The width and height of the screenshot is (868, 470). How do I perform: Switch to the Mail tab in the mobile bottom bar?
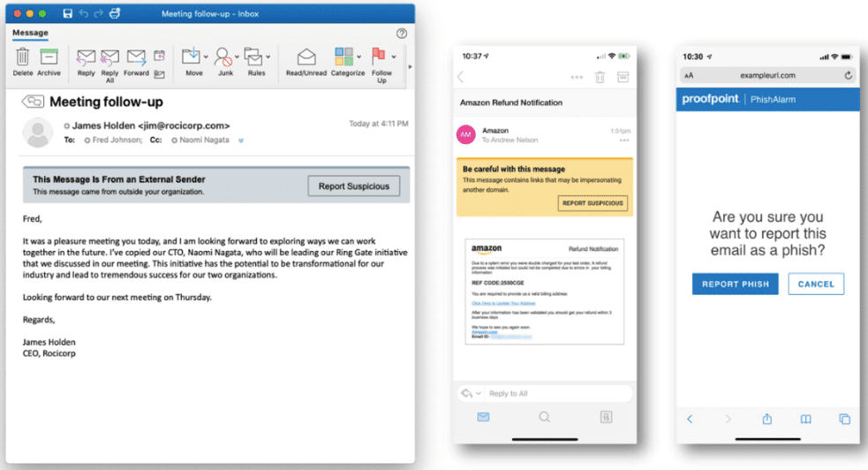pos(483,417)
